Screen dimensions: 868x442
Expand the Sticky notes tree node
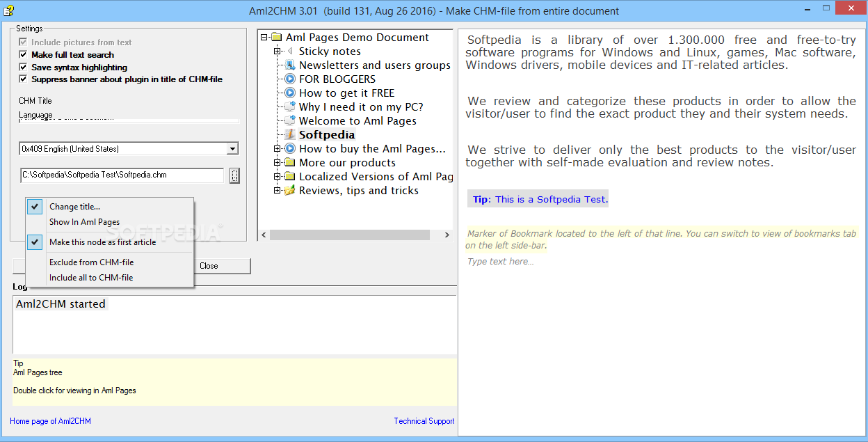tap(277, 52)
